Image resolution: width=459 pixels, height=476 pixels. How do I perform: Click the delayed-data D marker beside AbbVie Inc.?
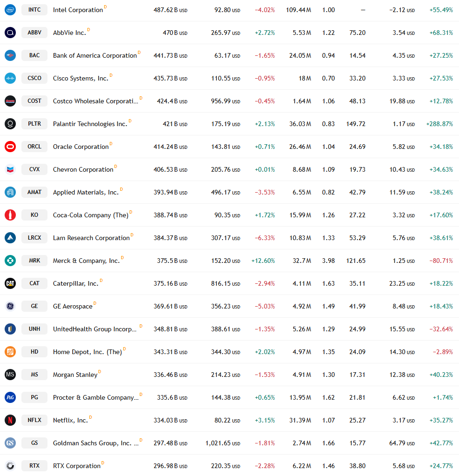tap(89, 29)
